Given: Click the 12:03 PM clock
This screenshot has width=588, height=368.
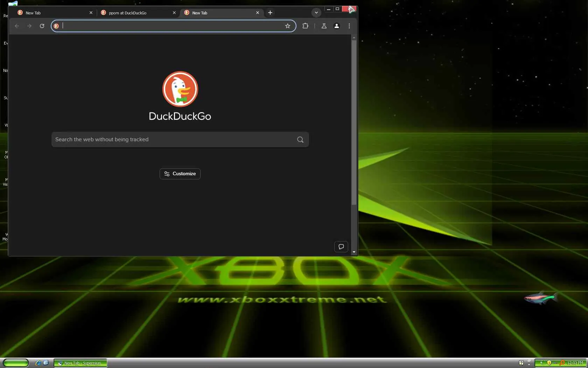Looking at the screenshot, I should 575,363.
